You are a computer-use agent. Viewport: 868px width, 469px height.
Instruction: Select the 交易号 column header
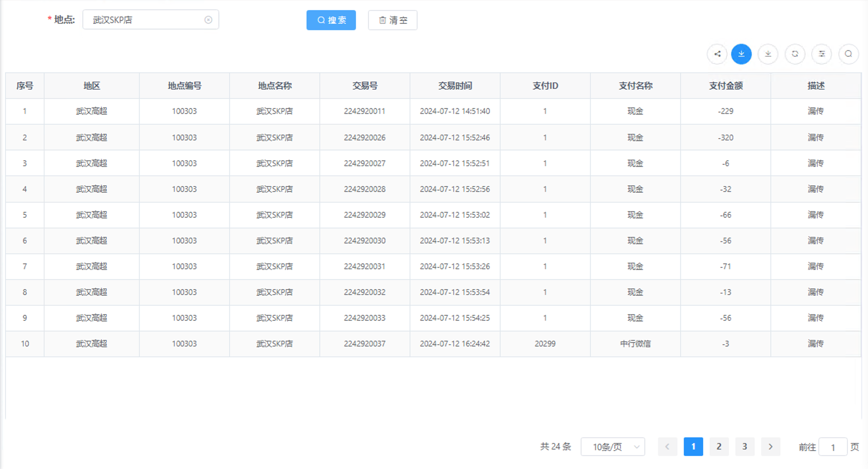tap(365, 86)
